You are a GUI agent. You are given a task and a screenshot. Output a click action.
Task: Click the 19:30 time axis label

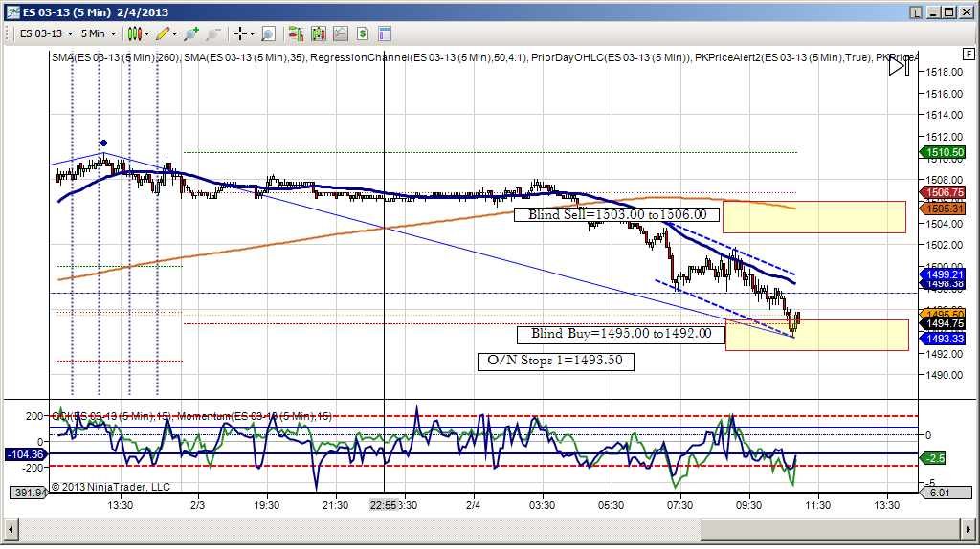point(266,505)
